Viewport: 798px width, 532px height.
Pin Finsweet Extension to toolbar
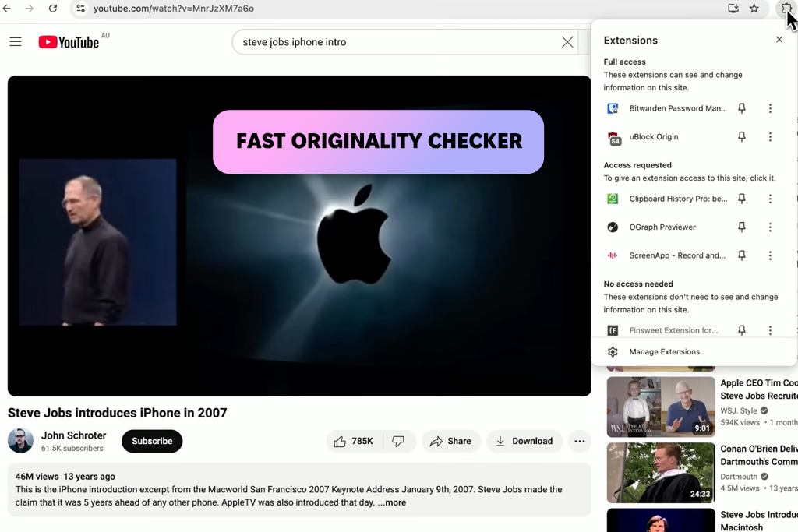tap(742, 330)
